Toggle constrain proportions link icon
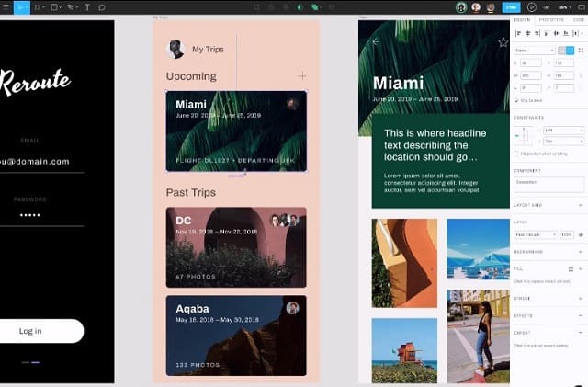 (x=581, y=75)
